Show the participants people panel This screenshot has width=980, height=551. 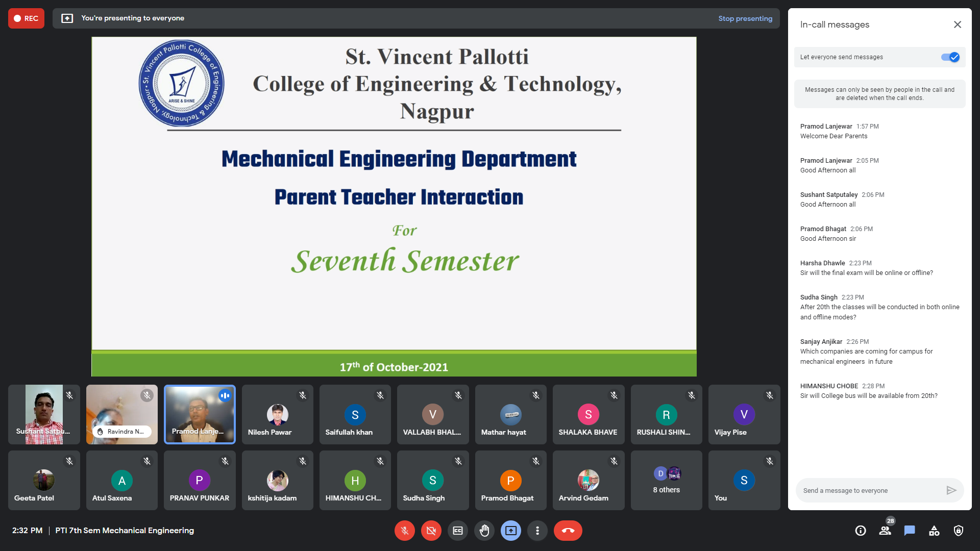tap(885, 531)
